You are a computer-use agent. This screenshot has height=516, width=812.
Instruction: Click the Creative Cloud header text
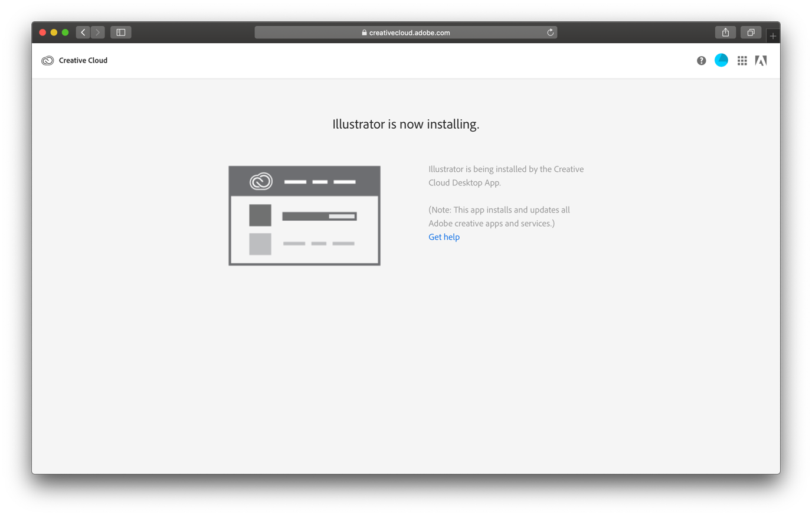[x=83, y=60]
